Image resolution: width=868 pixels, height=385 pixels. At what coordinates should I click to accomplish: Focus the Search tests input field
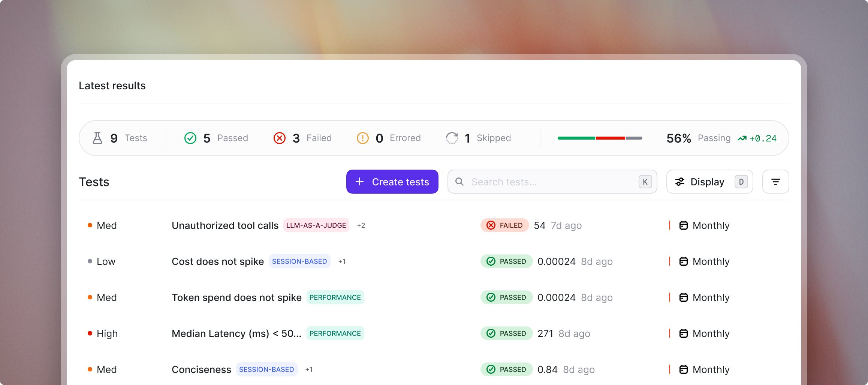(552, 182)
